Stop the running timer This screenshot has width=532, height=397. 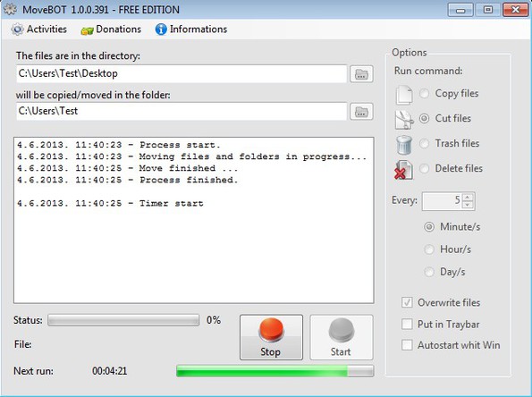click(271, 337)
